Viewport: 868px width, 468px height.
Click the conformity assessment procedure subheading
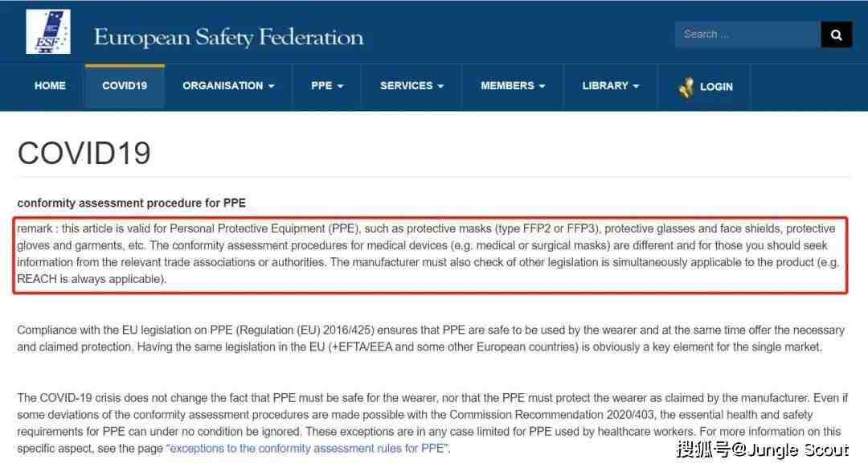[131, 203]
